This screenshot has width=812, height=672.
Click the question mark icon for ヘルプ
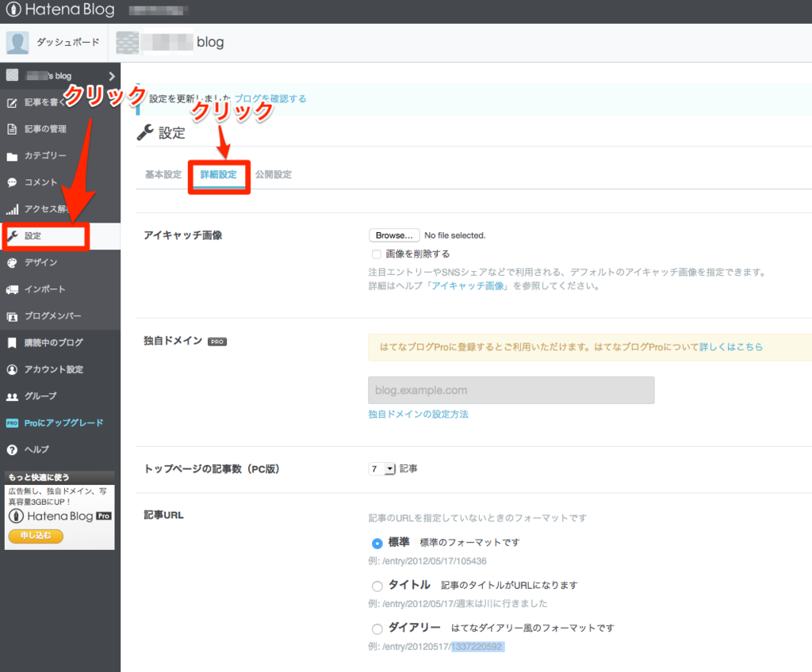(x=12, y=450)
